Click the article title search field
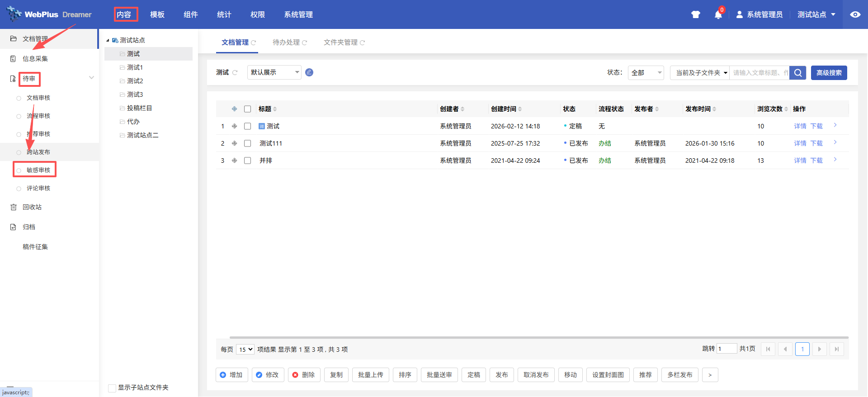 click(x=759, y=73)
